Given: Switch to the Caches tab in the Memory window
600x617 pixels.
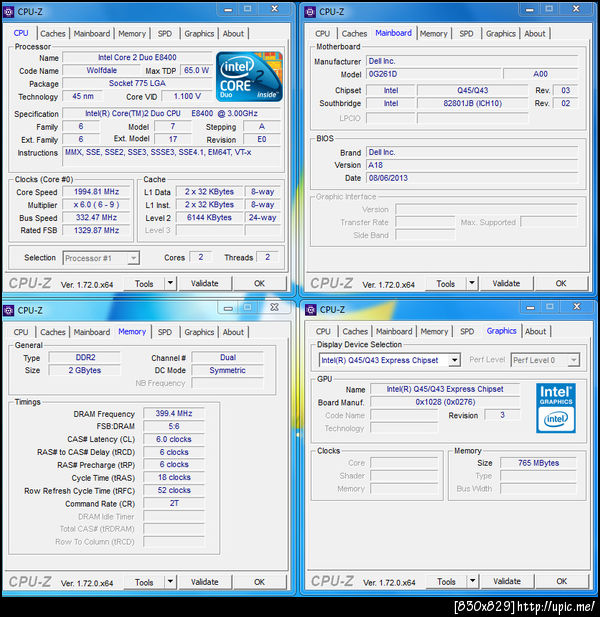Looking at the screenshot, I should coord(53,332).
